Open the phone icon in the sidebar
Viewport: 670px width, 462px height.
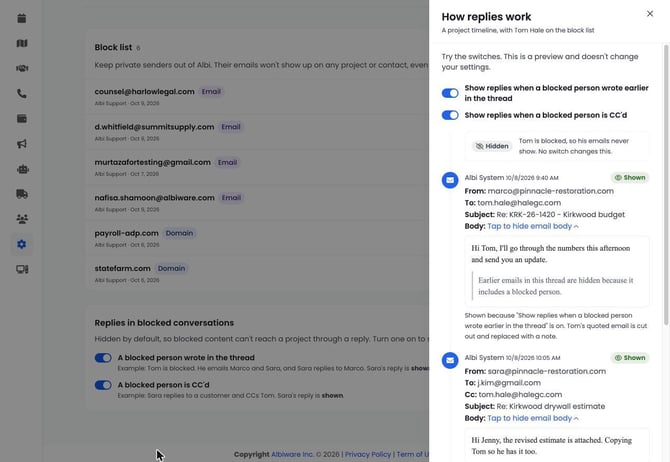click(x=22, y=94)
